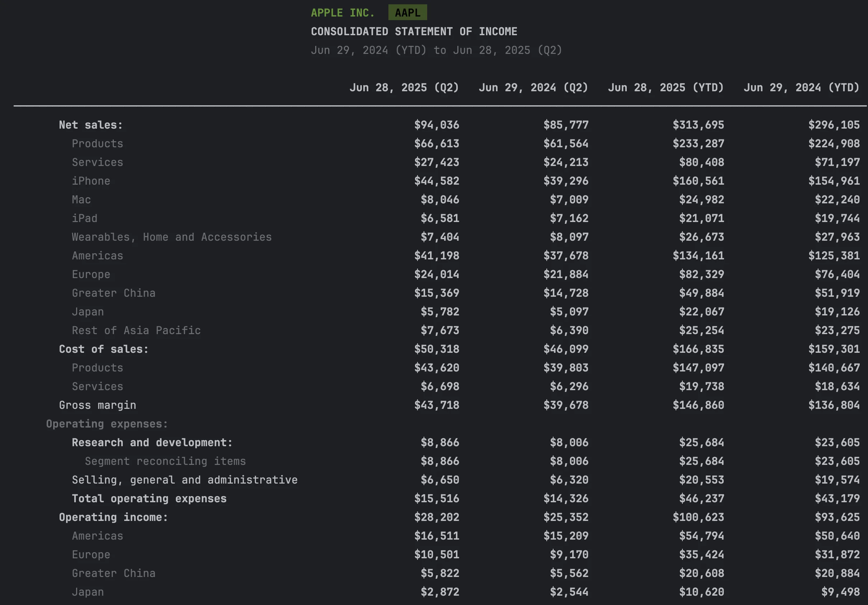Viewport: 868px width, 605px height.
Task: Click Cost of sales value $50,318
Action: click(x=437, y=349)
